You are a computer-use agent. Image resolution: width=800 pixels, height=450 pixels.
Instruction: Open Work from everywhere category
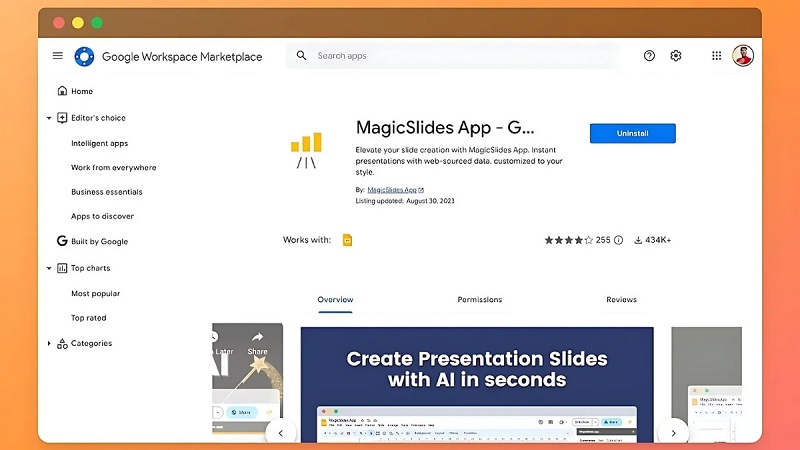[114, 167]
